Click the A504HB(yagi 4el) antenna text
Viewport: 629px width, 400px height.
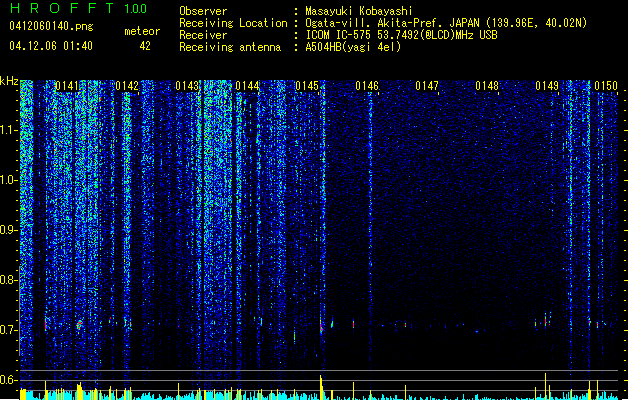point(353,47)
